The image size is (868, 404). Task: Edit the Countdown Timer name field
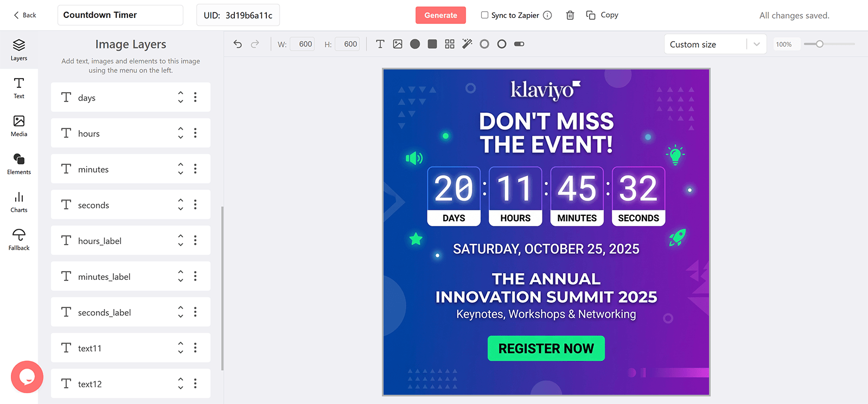tap(120, 15)
